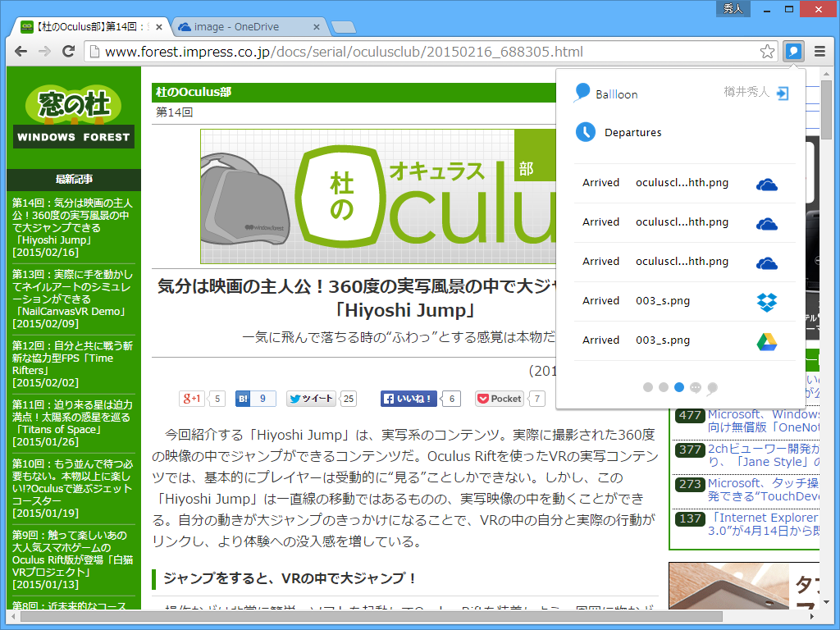Click the vertical scrollbar thumb
Viewport: 840px width, 630px height.
826,110
